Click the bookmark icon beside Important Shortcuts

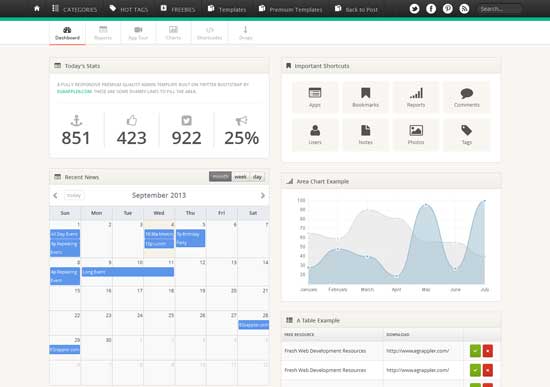click(288, 66)
